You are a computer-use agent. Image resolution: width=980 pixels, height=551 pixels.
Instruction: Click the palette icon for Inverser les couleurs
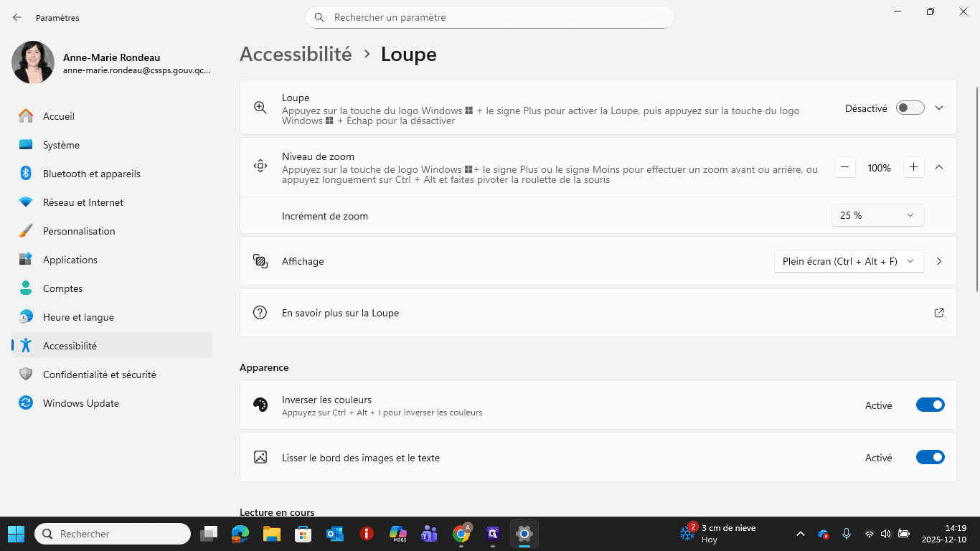point(260,405)
